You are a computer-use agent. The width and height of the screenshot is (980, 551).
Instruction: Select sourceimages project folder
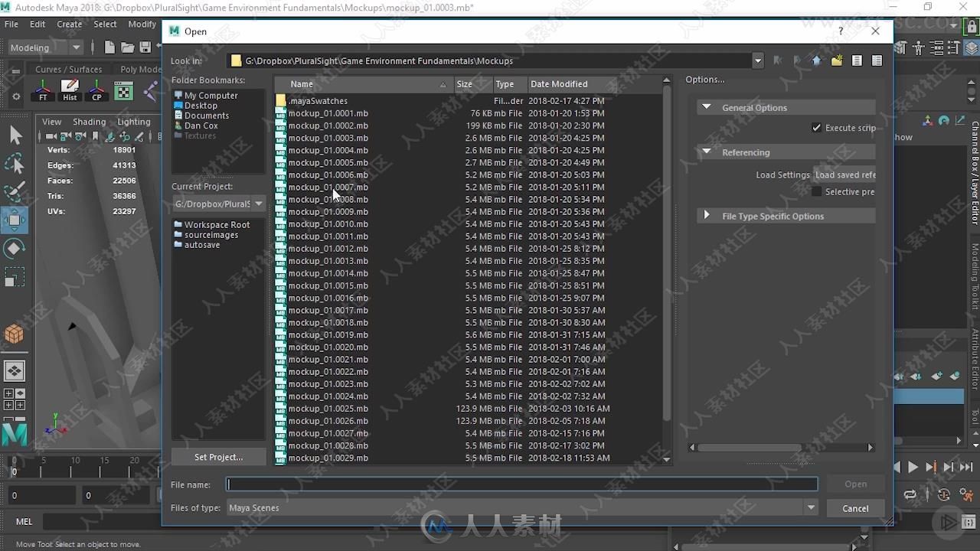point(206,235)
